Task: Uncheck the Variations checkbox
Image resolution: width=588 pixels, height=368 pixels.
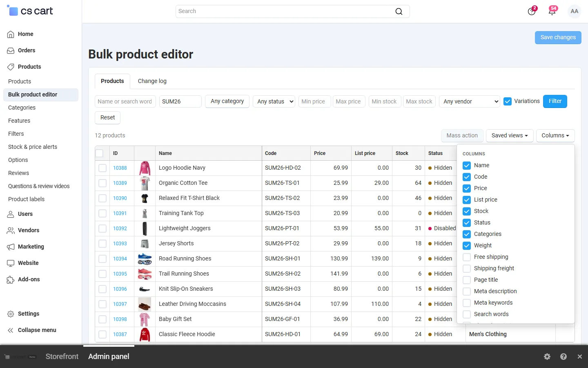Action: (x=508, y=101)
